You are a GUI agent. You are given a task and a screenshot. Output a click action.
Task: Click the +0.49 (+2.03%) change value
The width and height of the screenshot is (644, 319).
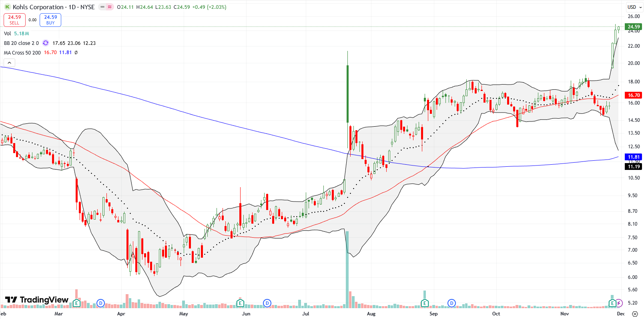[x=209, y=7]
